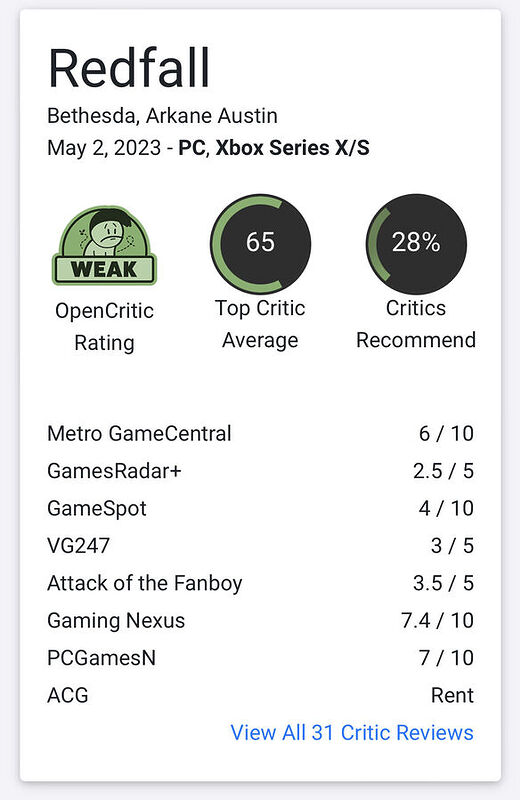This screenshot has width=520, height=800.
Task: Open the Attack of the Fanboy review
Action: 260,583
